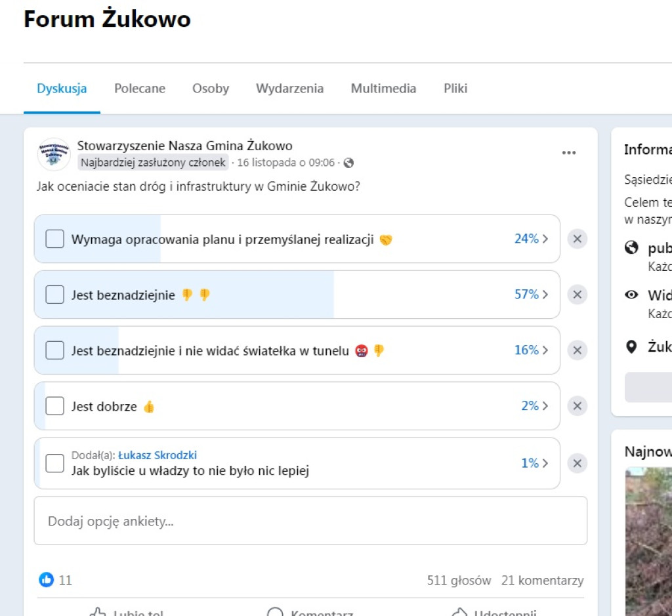Switch to the Dyskusja tab
The width and height of the screenshot is (672, 616).
click(62, 89)
